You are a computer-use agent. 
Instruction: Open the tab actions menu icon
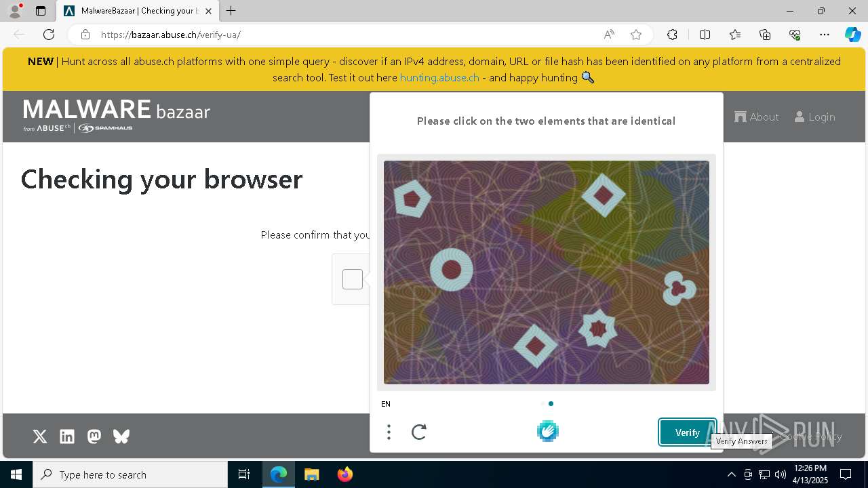tap(41, 11)
